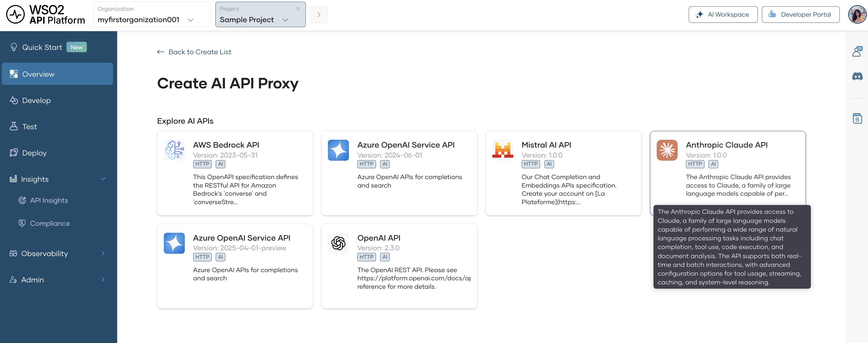Click the breadcrumb right-arrow expander
Viewport: 868px width, 343px height.
(x=318, y=15)
